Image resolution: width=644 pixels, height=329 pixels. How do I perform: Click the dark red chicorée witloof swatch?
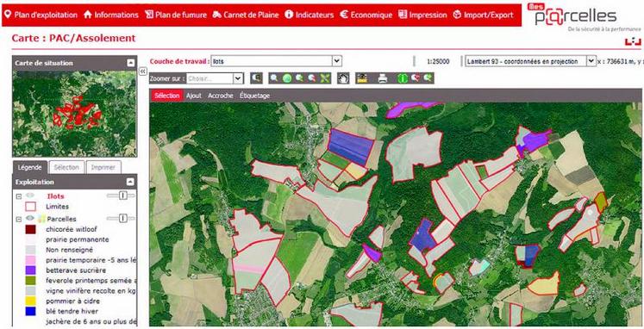tap(31, 229)
